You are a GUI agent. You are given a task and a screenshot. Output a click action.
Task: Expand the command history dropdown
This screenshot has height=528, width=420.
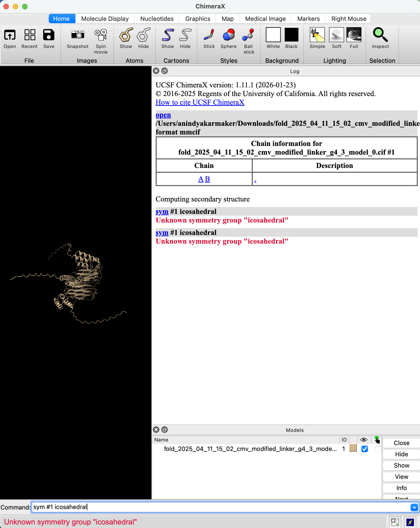414,507
